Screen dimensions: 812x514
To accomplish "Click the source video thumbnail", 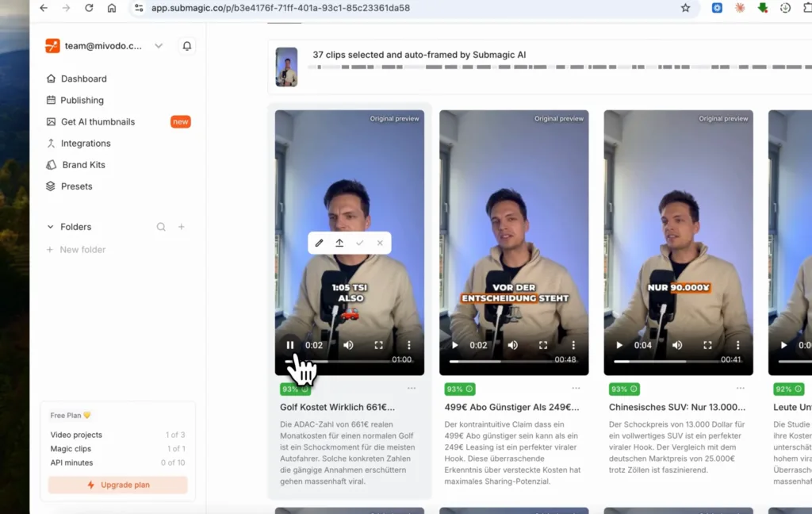I will click(x=286, y=67).
